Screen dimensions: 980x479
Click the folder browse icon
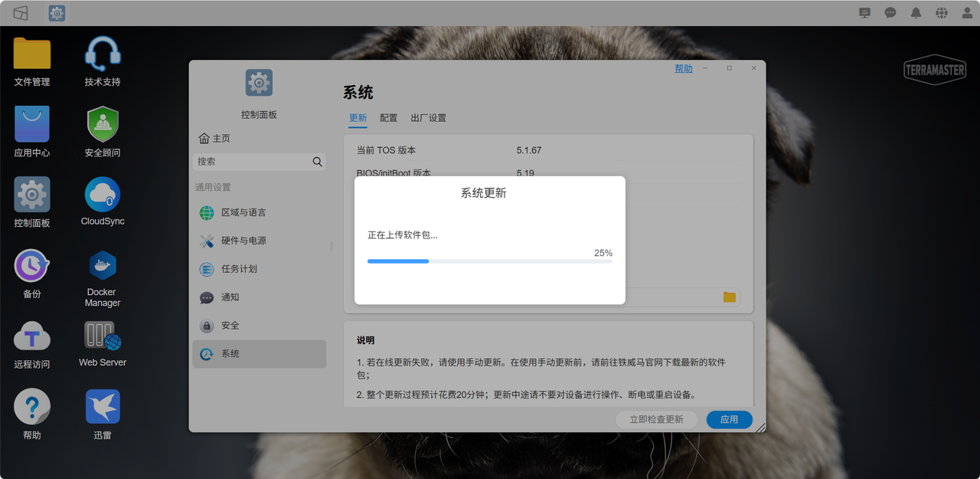tap(730, 297)
